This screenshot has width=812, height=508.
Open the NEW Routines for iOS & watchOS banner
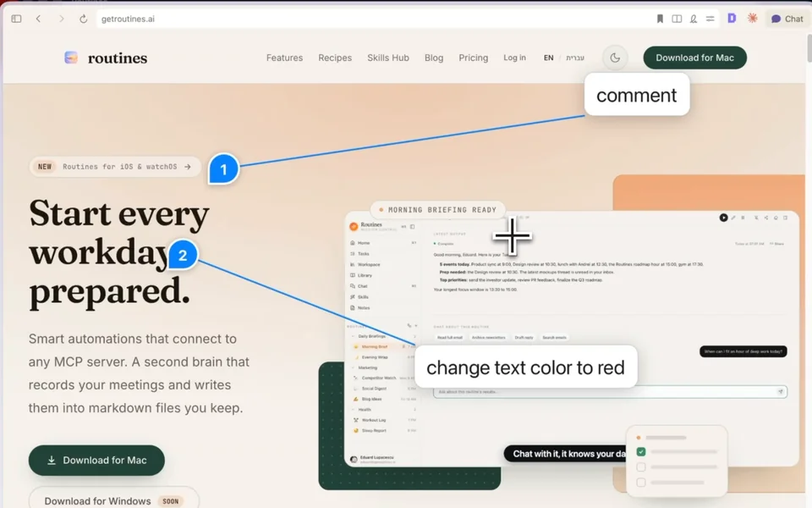115,167
